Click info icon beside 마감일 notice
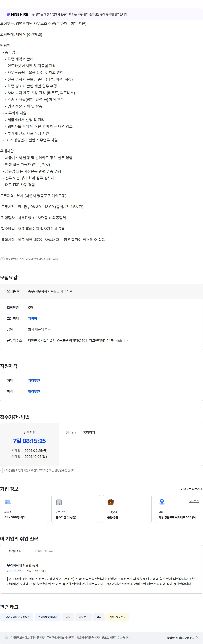Viewport: 203px width, 644px height. click(3, 470)
